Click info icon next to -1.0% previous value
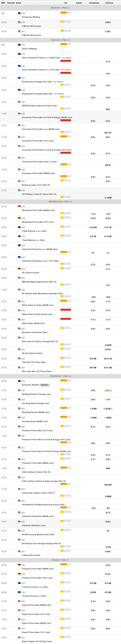 pos(111,390)
